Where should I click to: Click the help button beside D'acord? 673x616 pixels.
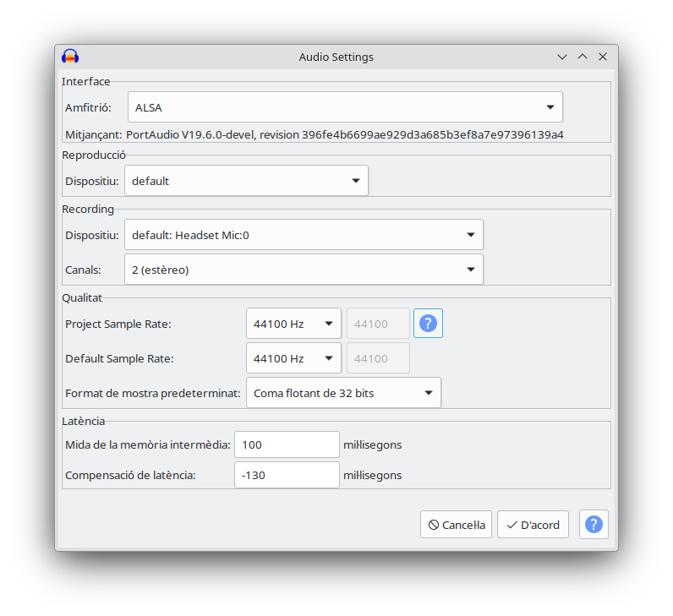(x=594, y=524)
